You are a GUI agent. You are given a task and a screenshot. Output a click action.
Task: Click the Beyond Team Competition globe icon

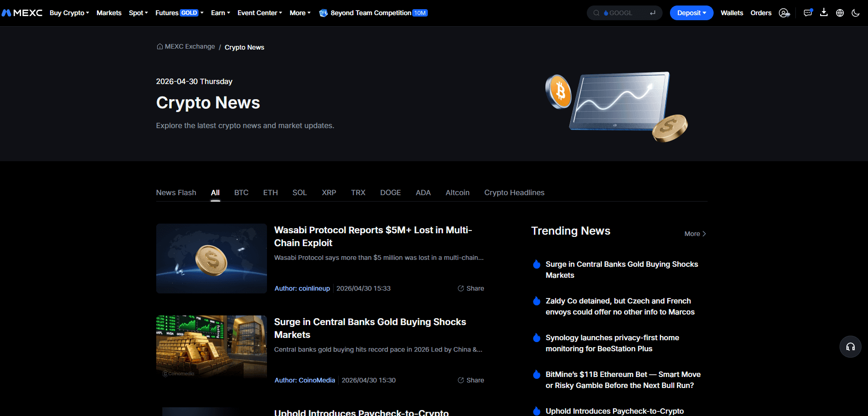(x=323, y=13)
